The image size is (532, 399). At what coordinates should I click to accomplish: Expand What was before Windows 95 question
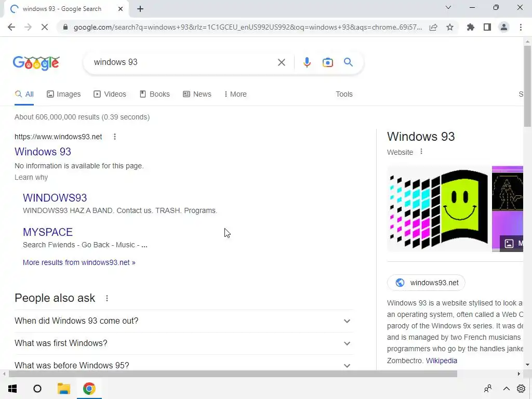[x=183, y=365]
